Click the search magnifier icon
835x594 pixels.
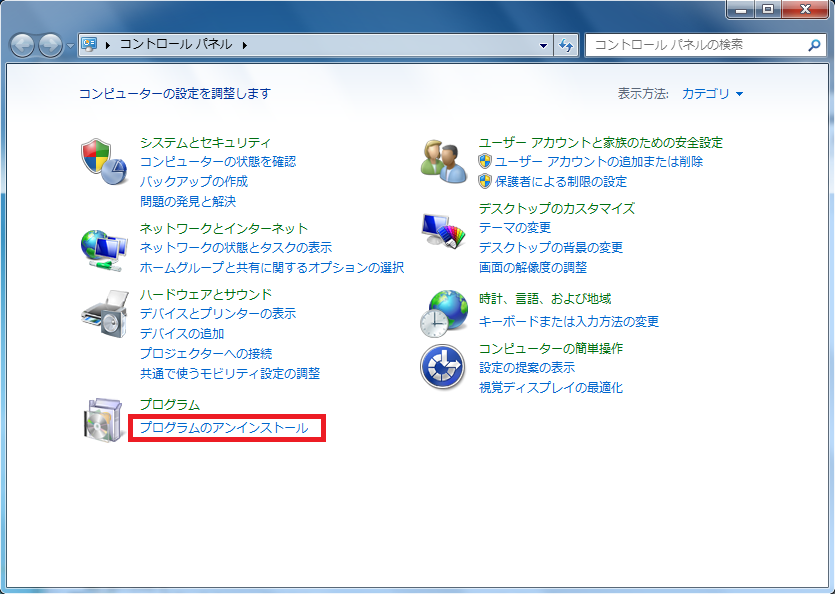(814, 45)
